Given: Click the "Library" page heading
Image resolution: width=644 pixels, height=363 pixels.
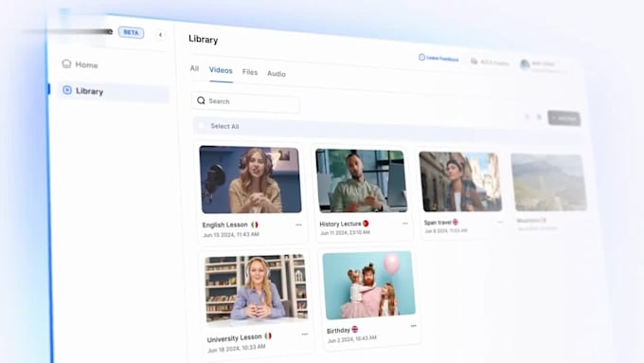Looking at the screenshot, I should [204, 40].
